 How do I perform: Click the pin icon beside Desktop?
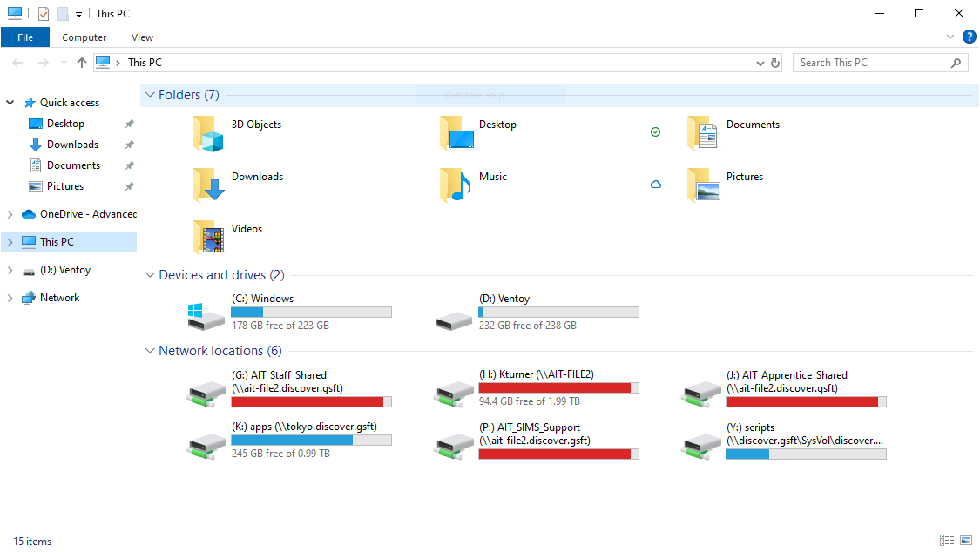point(130,124)
